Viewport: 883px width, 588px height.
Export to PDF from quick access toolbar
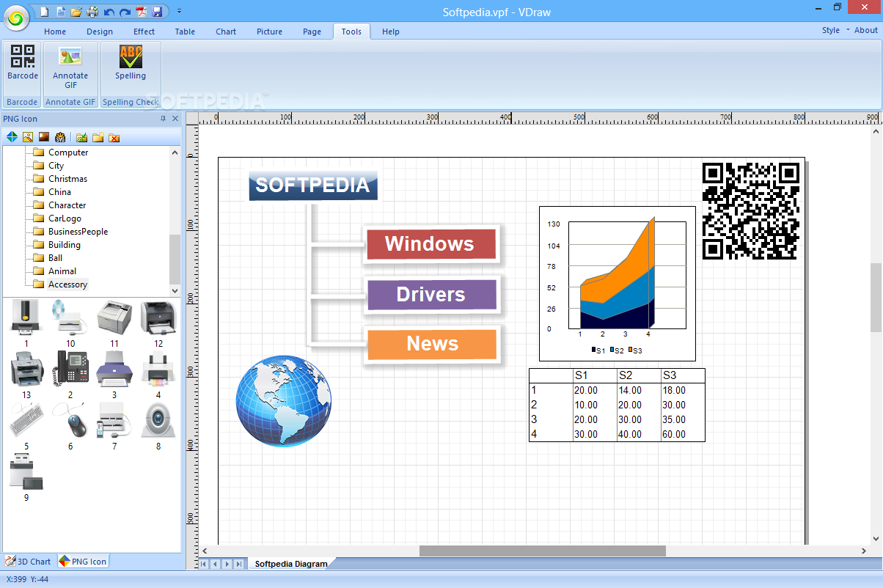[x=141, y=12]
